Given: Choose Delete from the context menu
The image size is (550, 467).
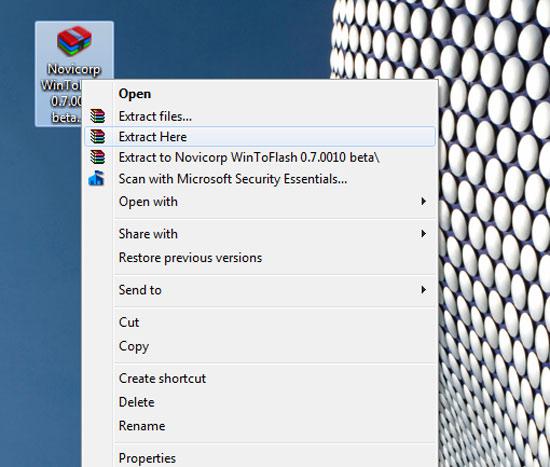Looking at the screenshot, I should click(x=260, y=402).
